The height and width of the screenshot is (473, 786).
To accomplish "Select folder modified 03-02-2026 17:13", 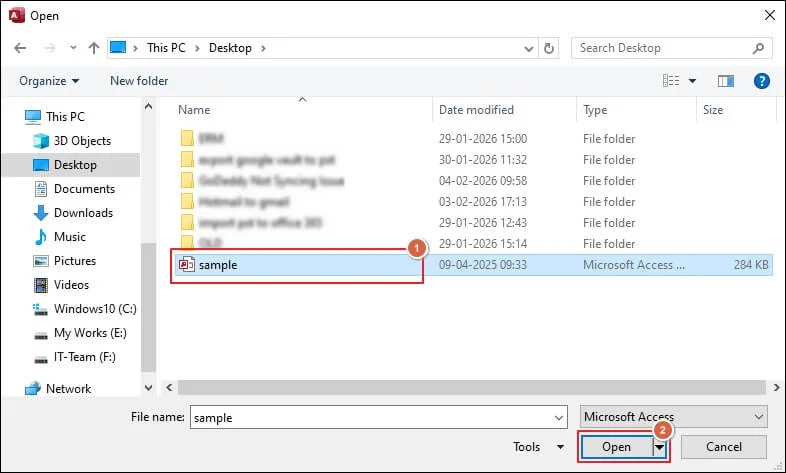I will (473, 202).
